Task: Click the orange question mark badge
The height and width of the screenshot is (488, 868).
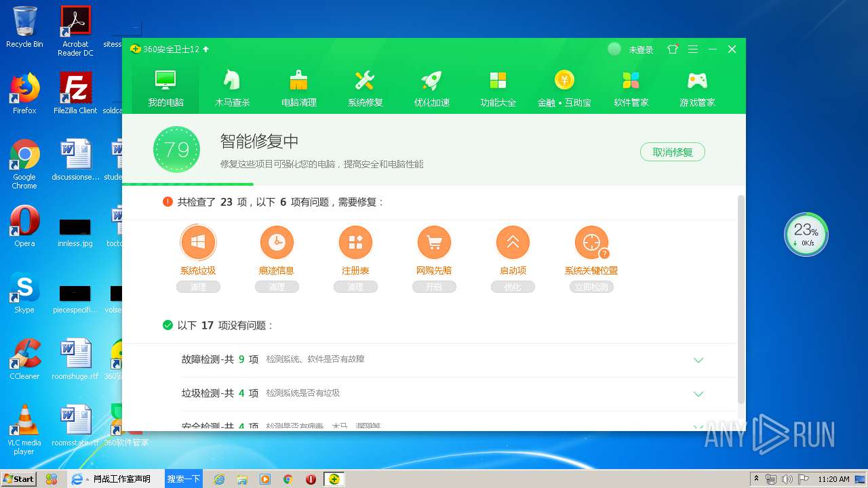Action: 604,254
